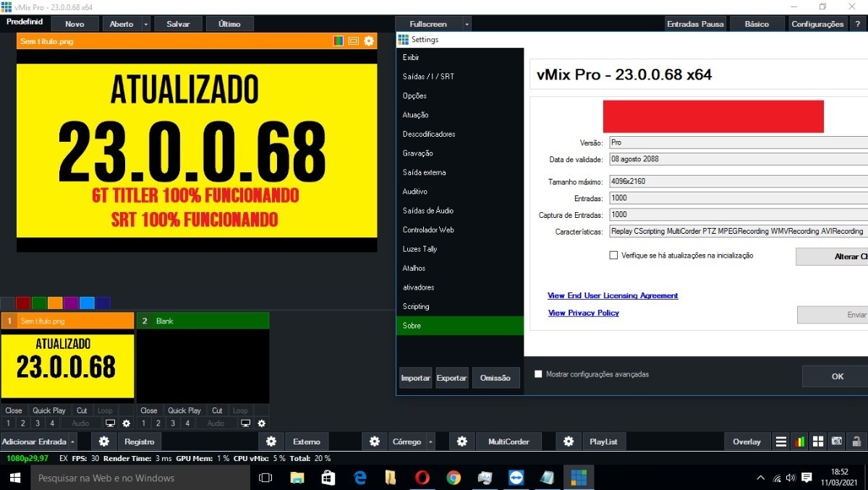
Task: Toggle Audio on input 1
Action: point(80,423)
